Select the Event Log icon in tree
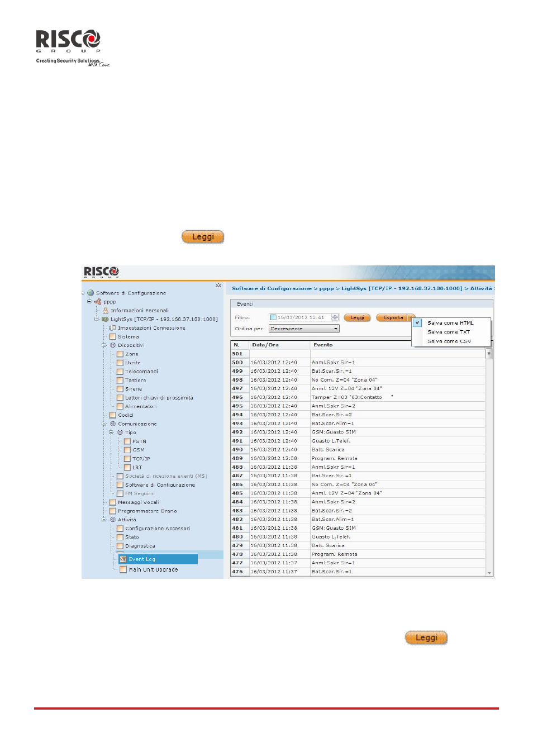 coord(123,559)
